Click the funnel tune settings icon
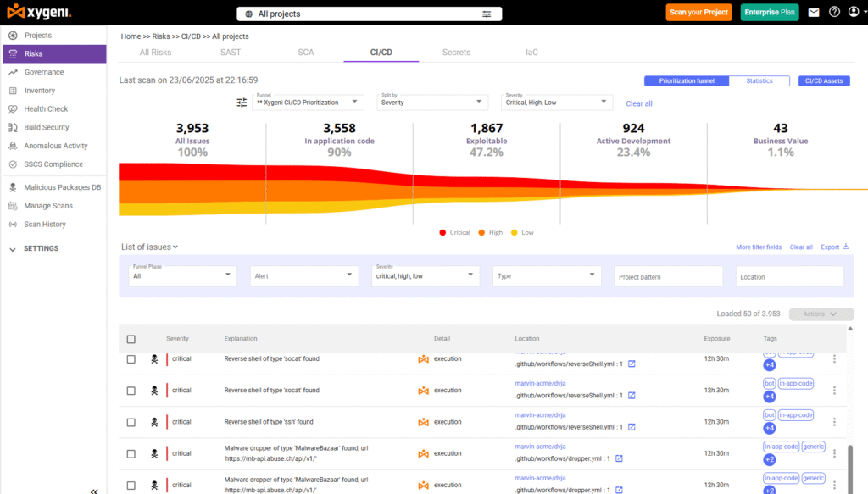Image resolution: width=868 pixels, height=494 pixels. coord(242,103)
